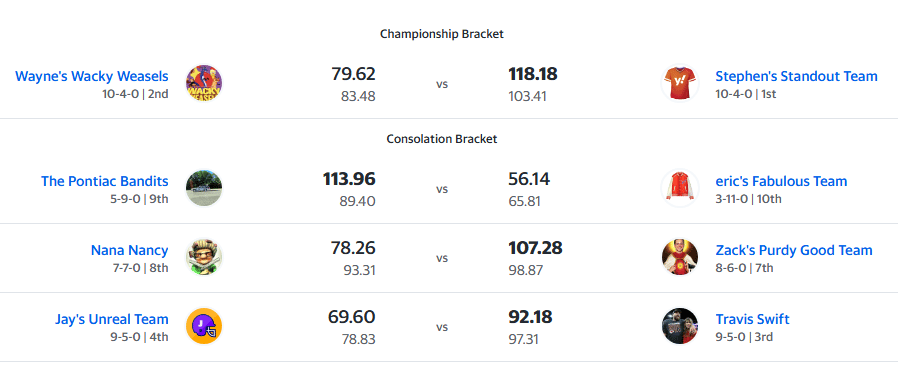The width and height of the screenshot is (898, 385).
Task: Open Wayne's Wacky Weasels team avatar
Action: click(204, 84)
